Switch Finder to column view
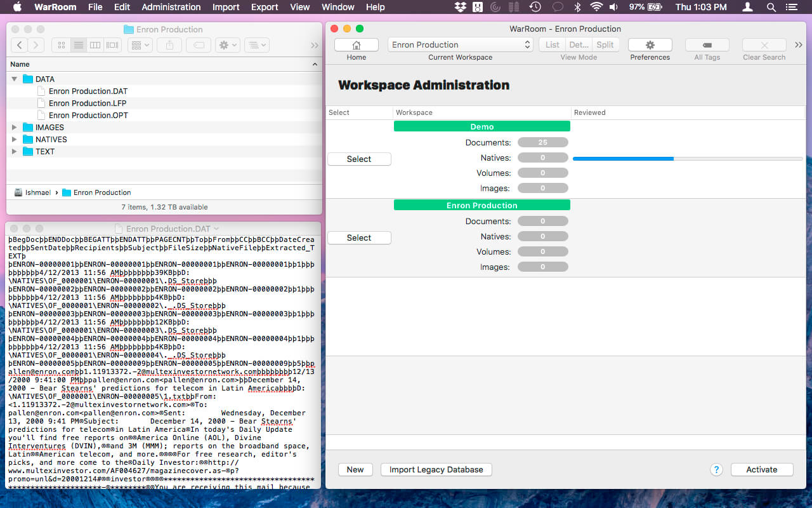812x508 pixels. pyautogui.click(x=95, y=45)
